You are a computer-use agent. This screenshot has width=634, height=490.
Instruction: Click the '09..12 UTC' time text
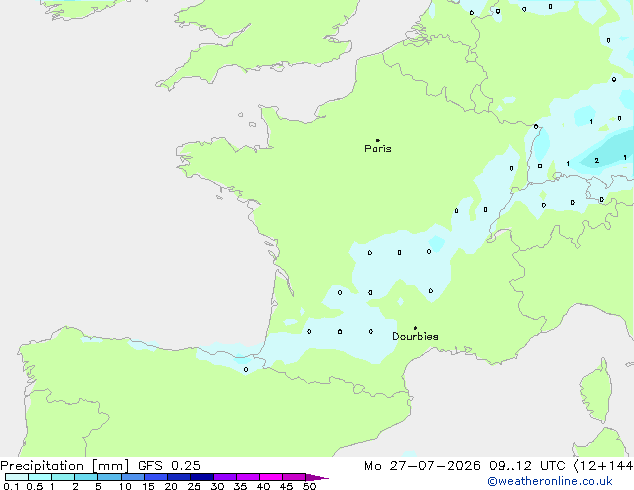pos(527,466)
